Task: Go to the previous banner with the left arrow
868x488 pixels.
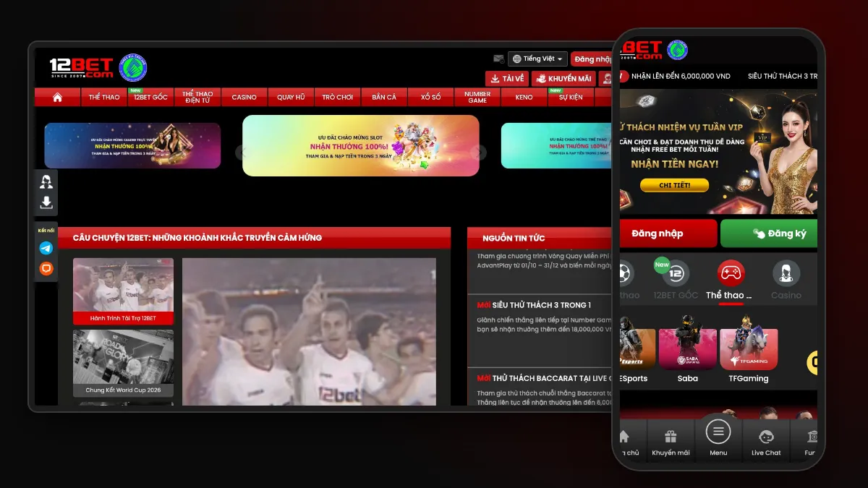Action: pos(243,153)
